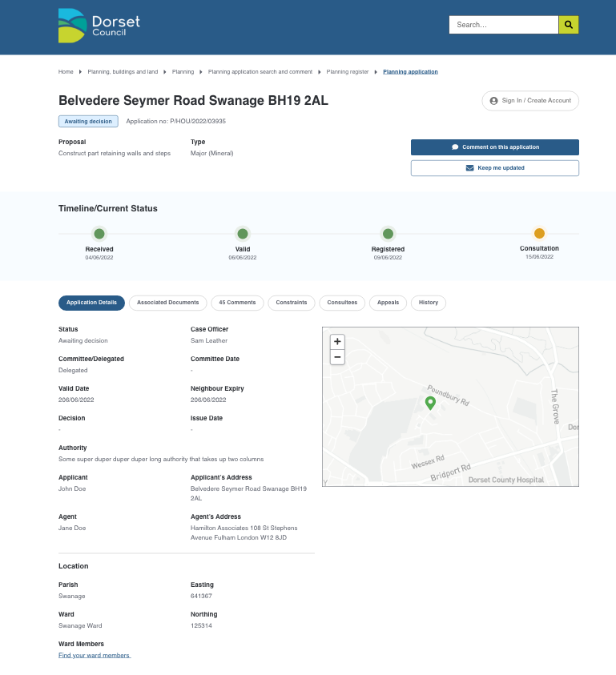Click the Dorset County Hospital map label
The height and width of the screenshot is (675, 616).
(505, 480)
